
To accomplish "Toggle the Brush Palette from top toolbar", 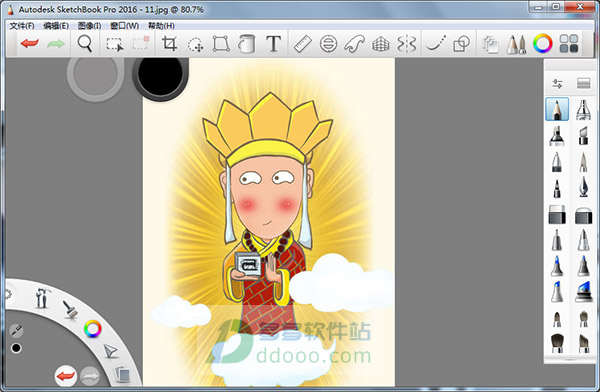I will [x=517, y=44].
